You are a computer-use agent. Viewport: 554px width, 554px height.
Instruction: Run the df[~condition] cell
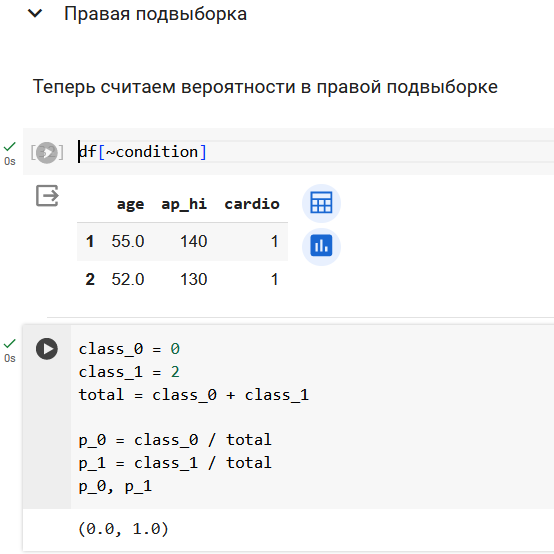coord(47,153)
